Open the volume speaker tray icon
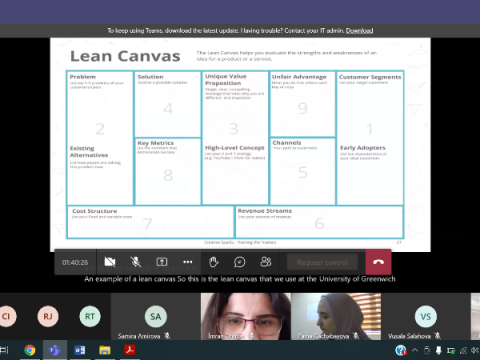 tap(475, 350)
